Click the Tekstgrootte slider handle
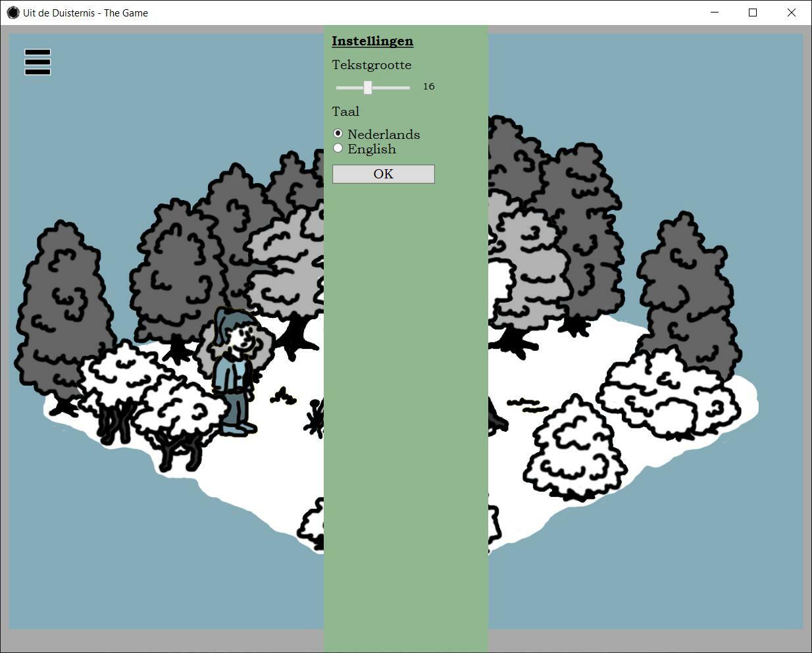 (x=368, y=88)
